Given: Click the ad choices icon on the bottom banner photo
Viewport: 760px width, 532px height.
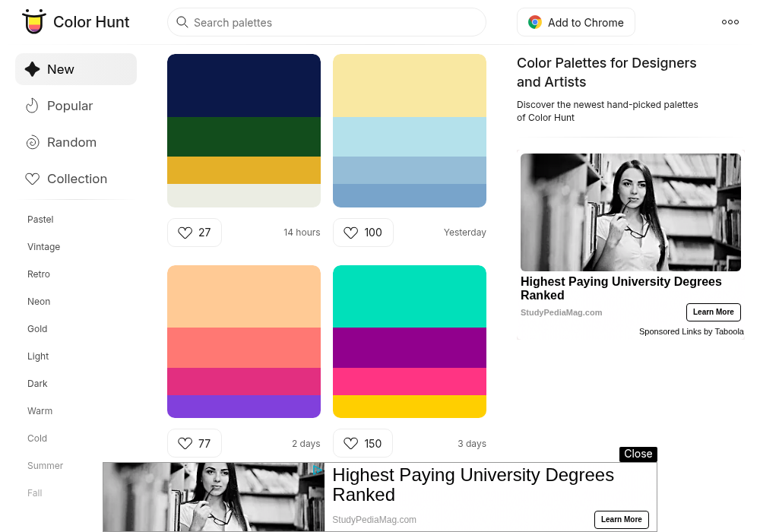Looking at the screenshot, I should point(318,469).
